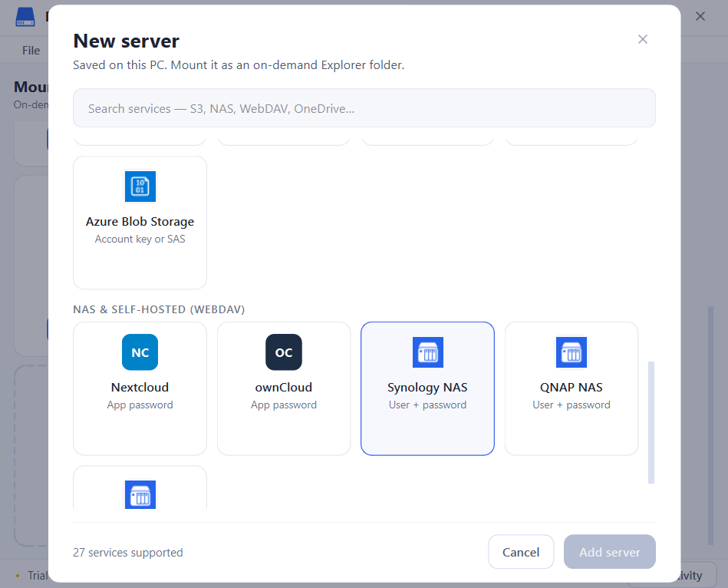Click "User + password" under Synology NAS
Image resolution: width=728 pixels, height=588 pixels.
[427, 405]
